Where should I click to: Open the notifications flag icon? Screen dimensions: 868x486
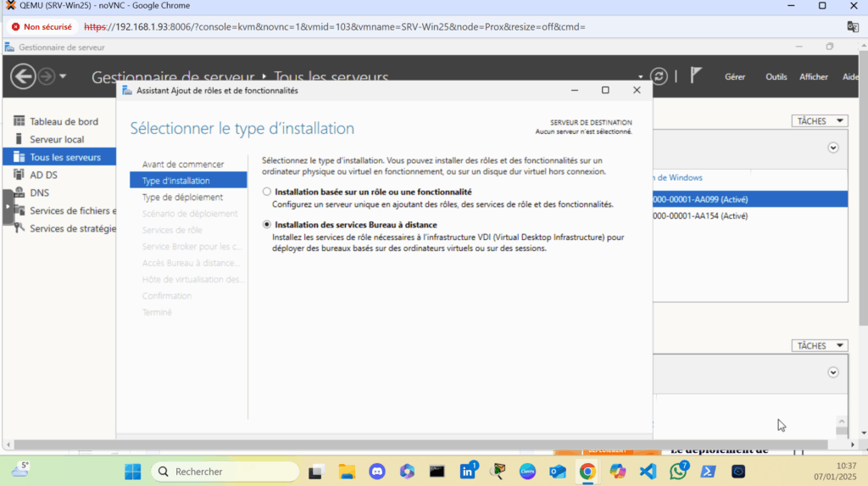[x=696, y=75]
